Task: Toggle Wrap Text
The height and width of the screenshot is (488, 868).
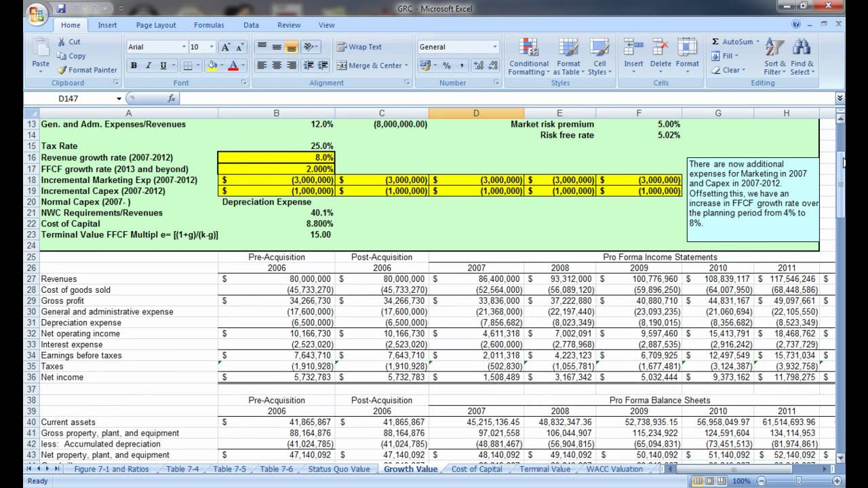Action: pyautogui.click(x=359, y=47)
